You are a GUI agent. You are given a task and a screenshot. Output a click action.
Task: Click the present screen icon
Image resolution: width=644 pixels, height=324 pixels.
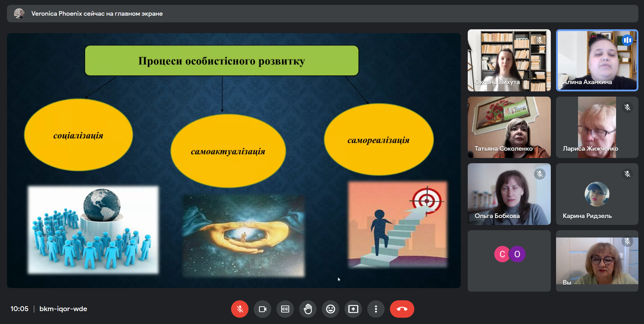click(x=353, y=309)
